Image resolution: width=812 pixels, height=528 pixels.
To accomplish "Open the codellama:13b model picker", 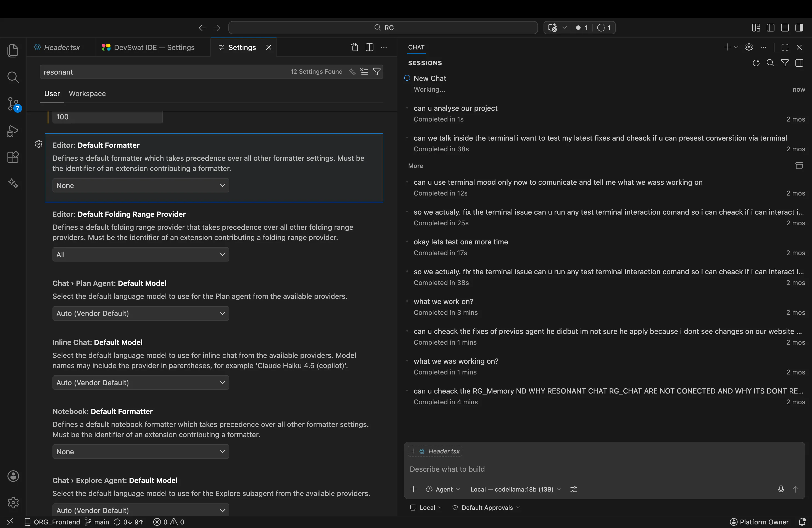I will click(x=515, y=489).
